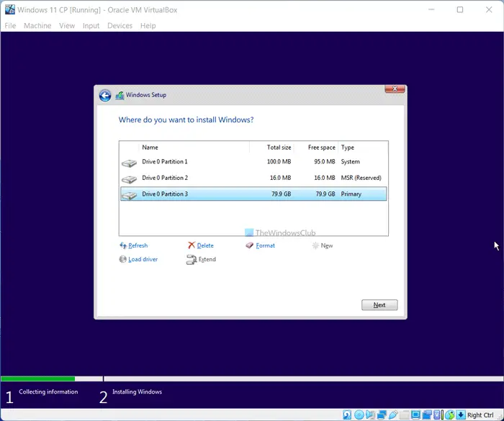Click the Extend link
Image resolution: width=504 pixels, height=421 pixels.
coord(207,259)
